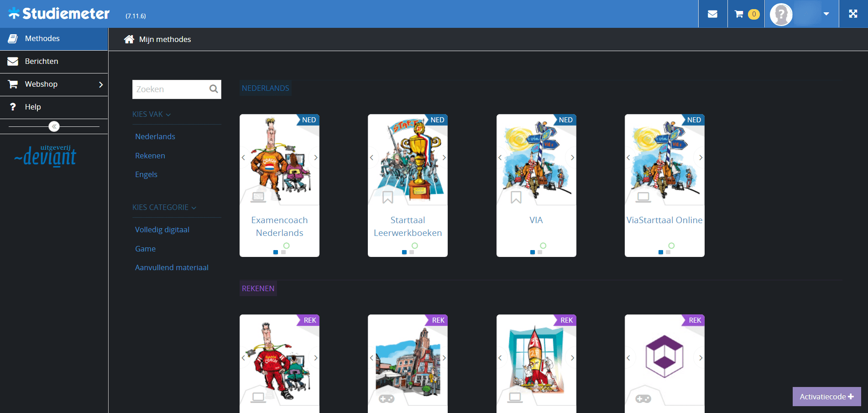The height and width of the screenshot is (413, 868).
Task: Collapse the KIES VAK filter section
Action: point(152,115)
